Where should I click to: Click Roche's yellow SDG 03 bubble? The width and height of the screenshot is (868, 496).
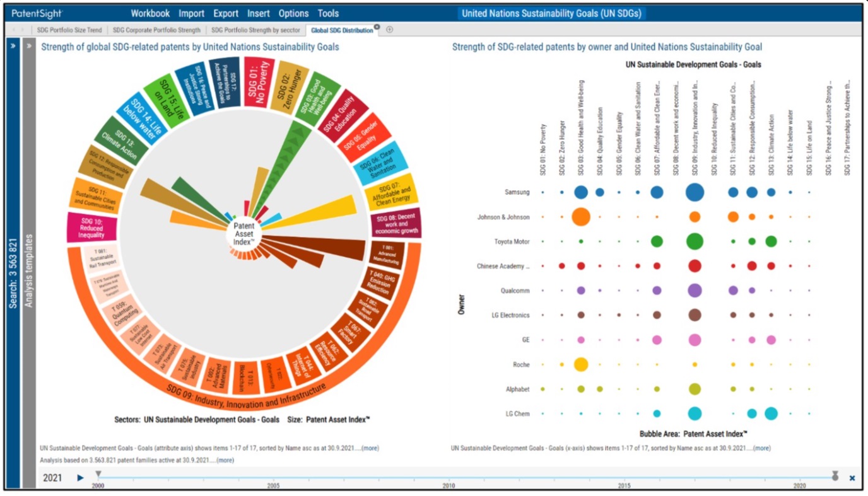(x=581, y=364)
